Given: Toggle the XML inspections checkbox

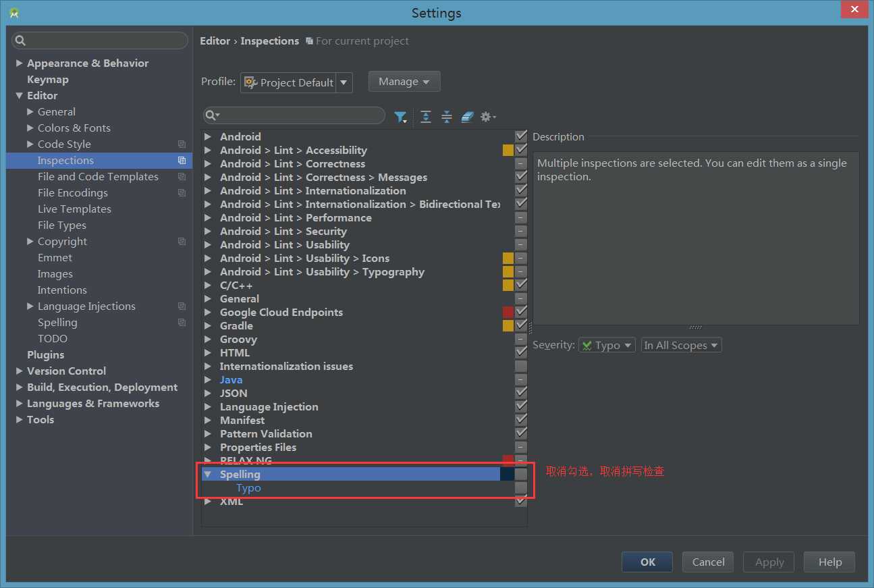Looking at the screenshot, I should (x=521, y=502).
